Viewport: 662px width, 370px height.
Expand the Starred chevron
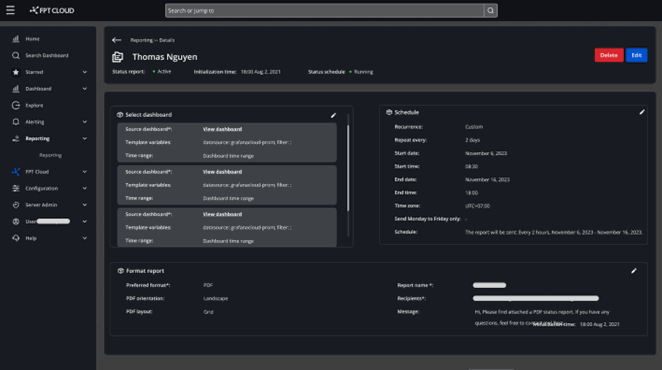click(x=85, y=72)
